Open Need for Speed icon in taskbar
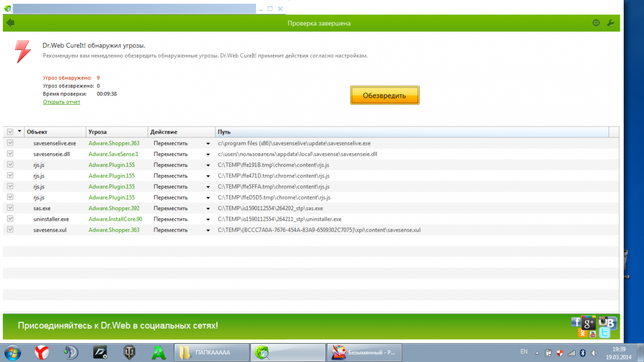This screenshot has height=362, width=644. point(100,352)
